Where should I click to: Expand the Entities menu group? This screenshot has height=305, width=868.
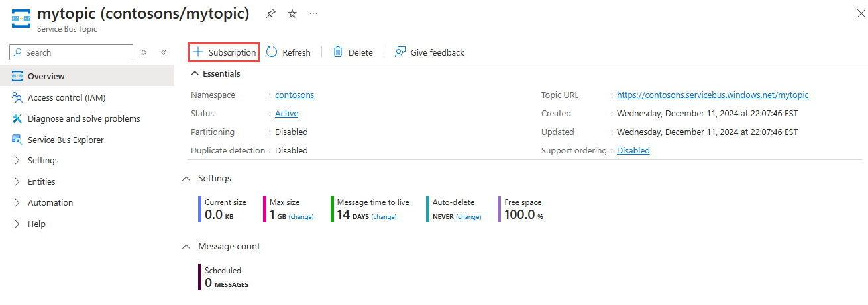coord(41,182)
